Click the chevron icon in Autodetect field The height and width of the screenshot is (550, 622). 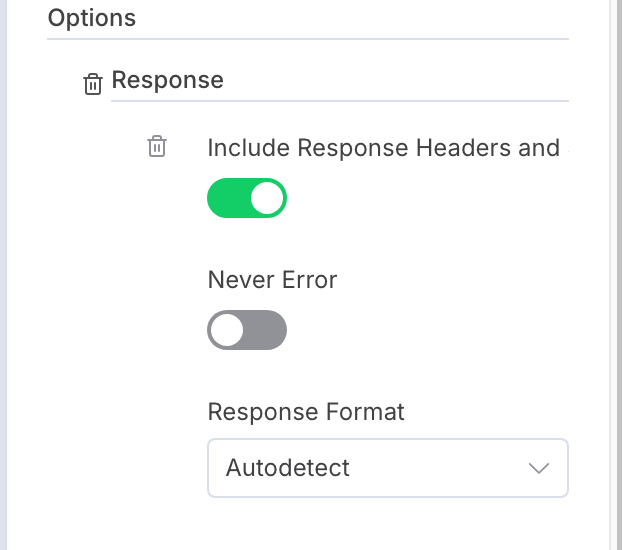(539, 468)
